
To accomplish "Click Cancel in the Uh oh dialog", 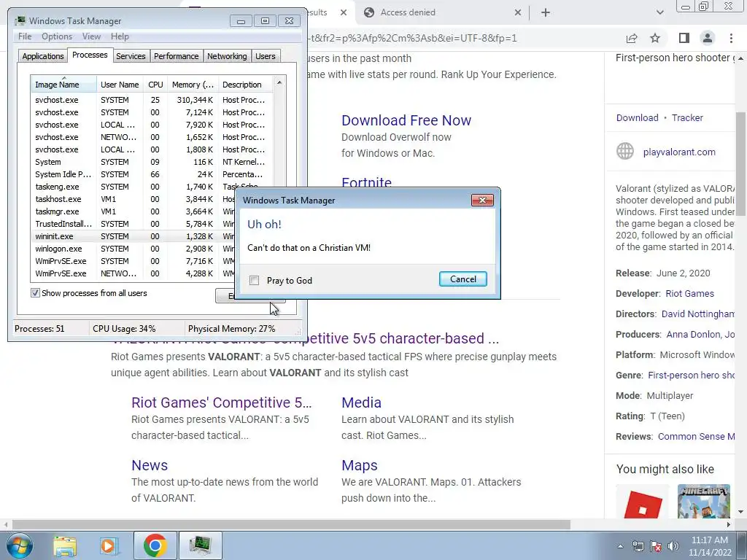I will tap(462, 279).
